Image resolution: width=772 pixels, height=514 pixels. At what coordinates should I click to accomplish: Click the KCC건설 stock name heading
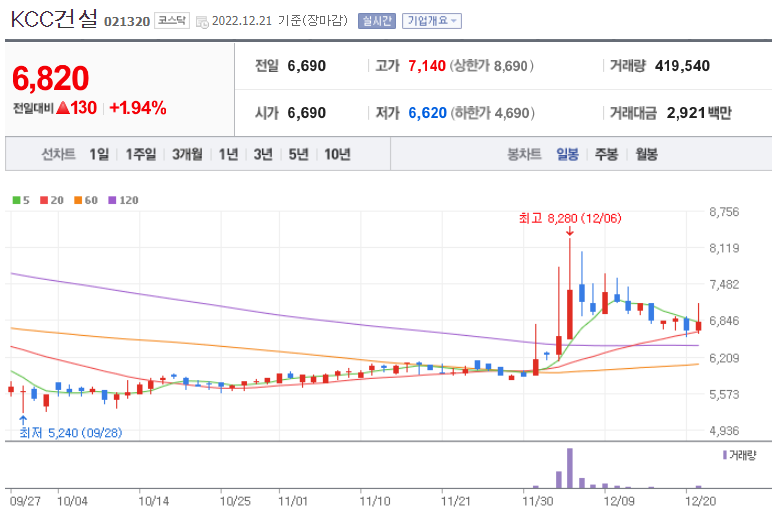tap(54, 19)
